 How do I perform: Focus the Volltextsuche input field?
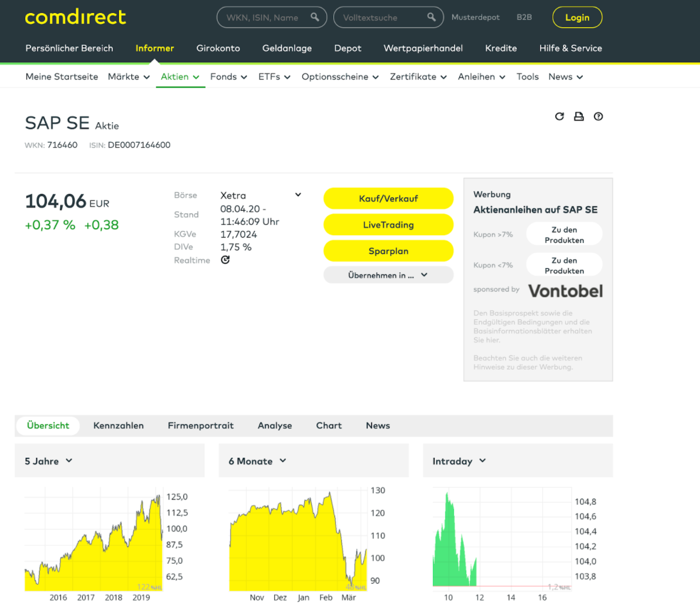[381, 18]
